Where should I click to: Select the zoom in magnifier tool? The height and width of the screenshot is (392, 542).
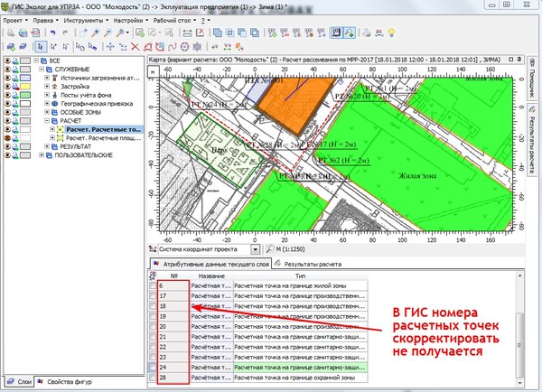pyautogui.click(x=96, y=33)
